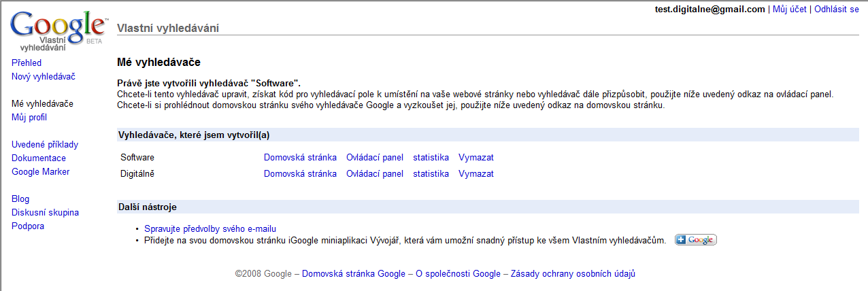
Task: Click the ©2008 Google footer text
Action: [263, 274]
